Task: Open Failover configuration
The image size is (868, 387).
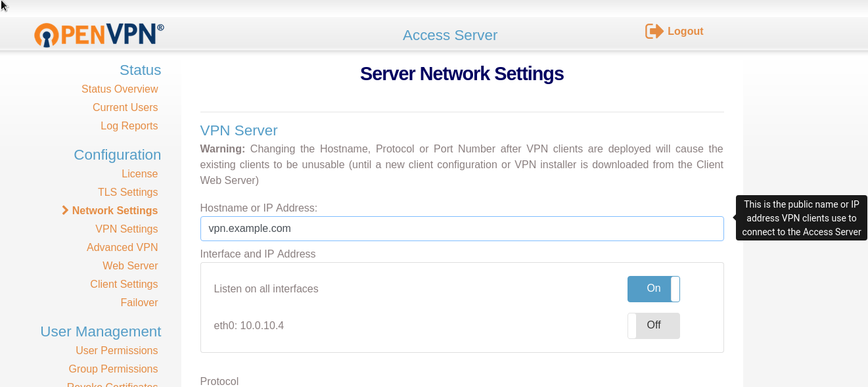Action: coord(139,303)
